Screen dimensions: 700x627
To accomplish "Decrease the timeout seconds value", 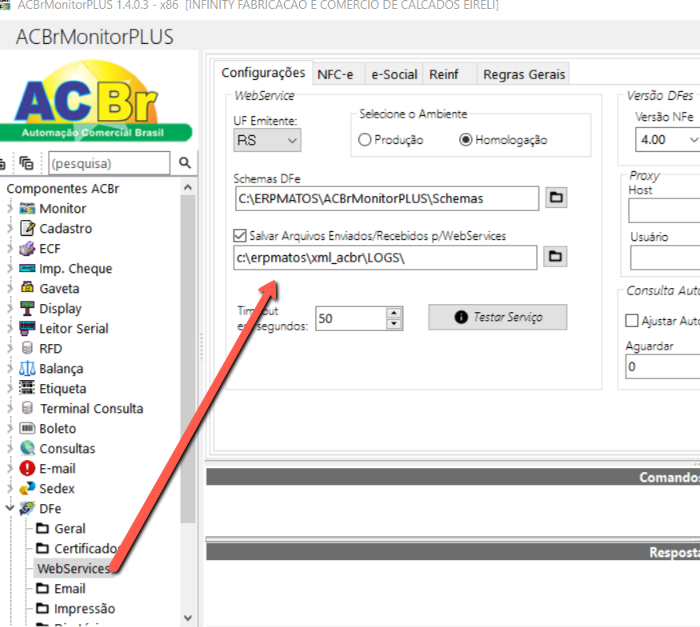I will [393, 323].
